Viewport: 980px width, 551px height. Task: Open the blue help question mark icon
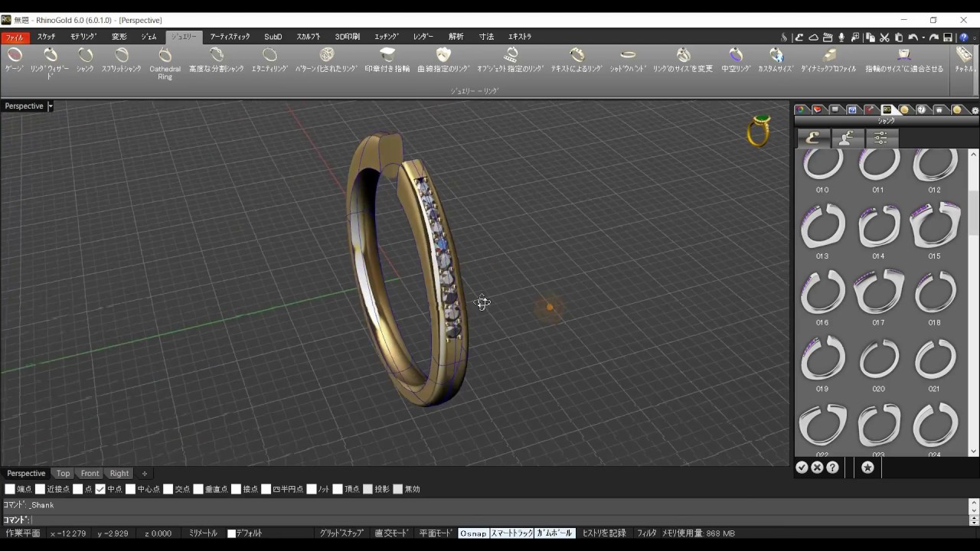tap(964, 37)
